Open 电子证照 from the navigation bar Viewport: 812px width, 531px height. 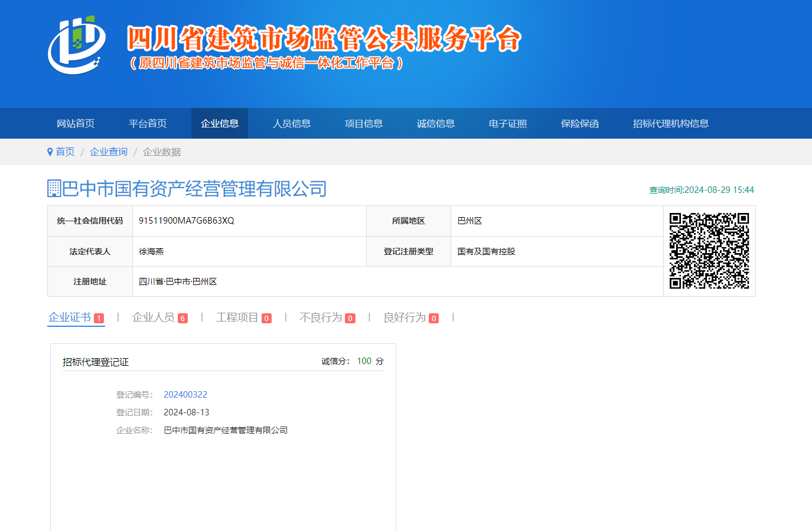click(508, 123)
